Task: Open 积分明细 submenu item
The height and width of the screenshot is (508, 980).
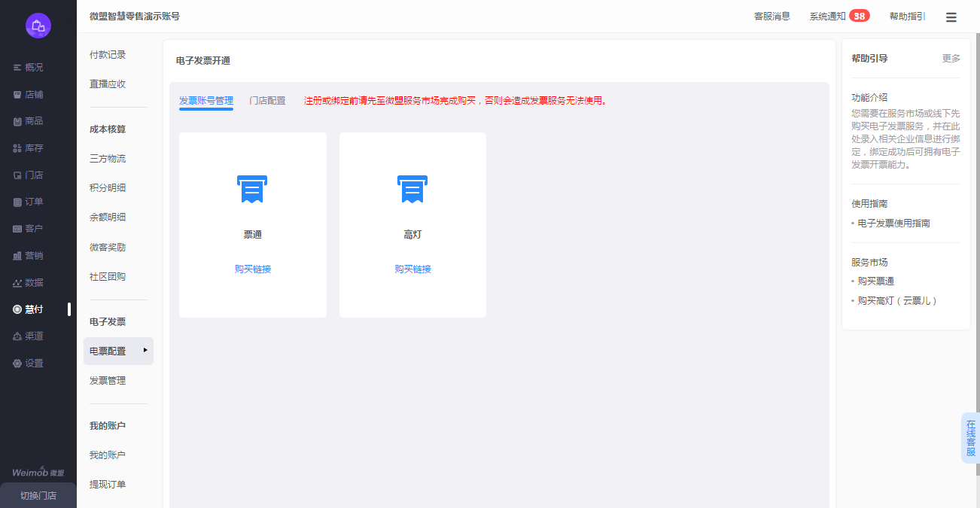Action: (108, 188)
